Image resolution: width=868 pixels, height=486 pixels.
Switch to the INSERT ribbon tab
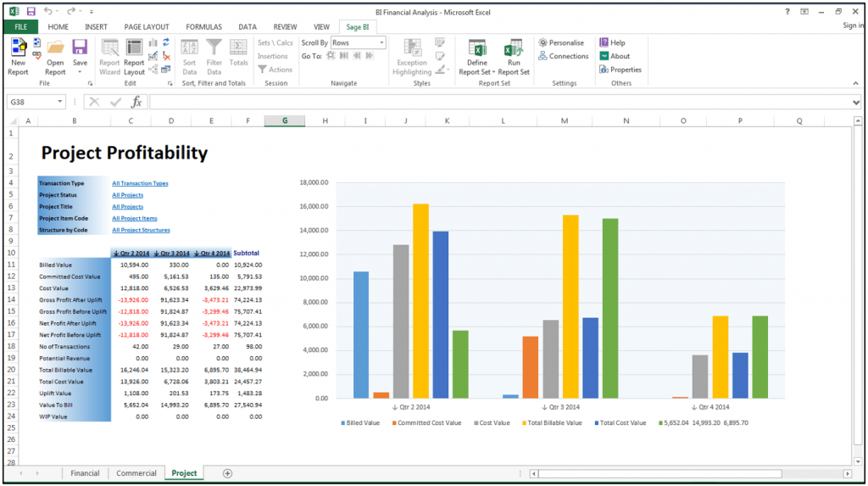pos(96,26)
